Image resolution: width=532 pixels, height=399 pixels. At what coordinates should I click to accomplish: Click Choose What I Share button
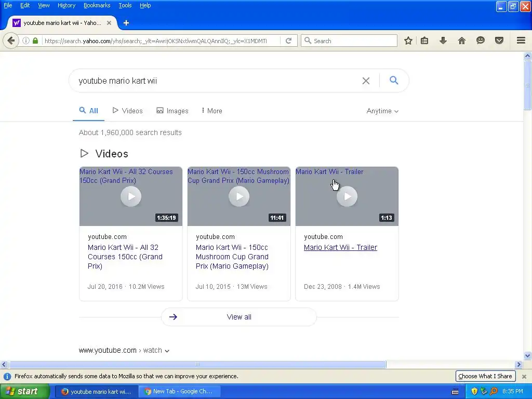[485, 376]
